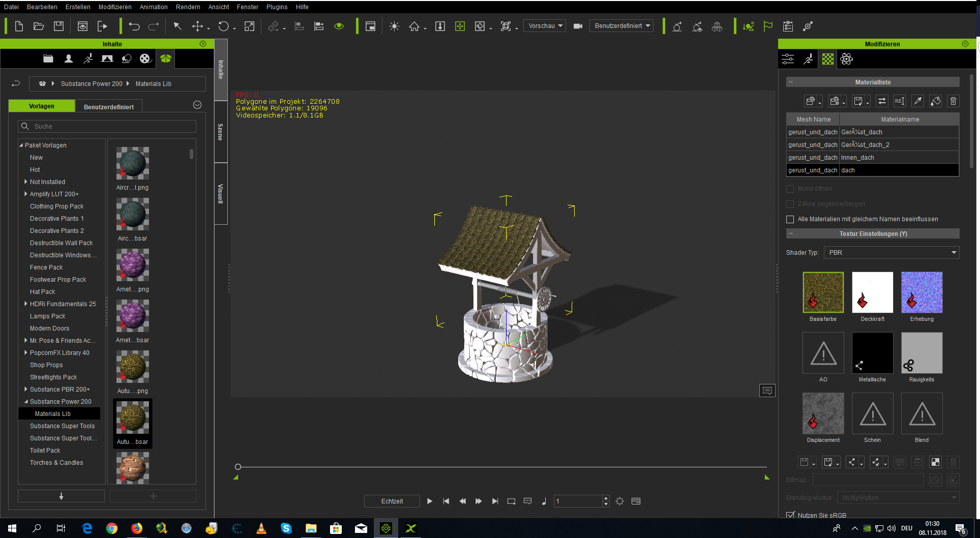Screen dimensions: 980x538
Task: Open the Shader Typ PBR dropdown
Action: (892, 253)
